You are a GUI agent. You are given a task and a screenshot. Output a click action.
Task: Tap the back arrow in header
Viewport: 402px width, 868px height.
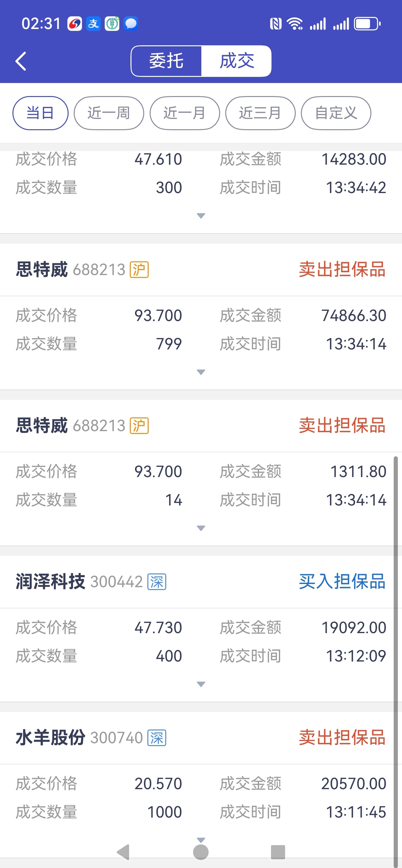21,61
